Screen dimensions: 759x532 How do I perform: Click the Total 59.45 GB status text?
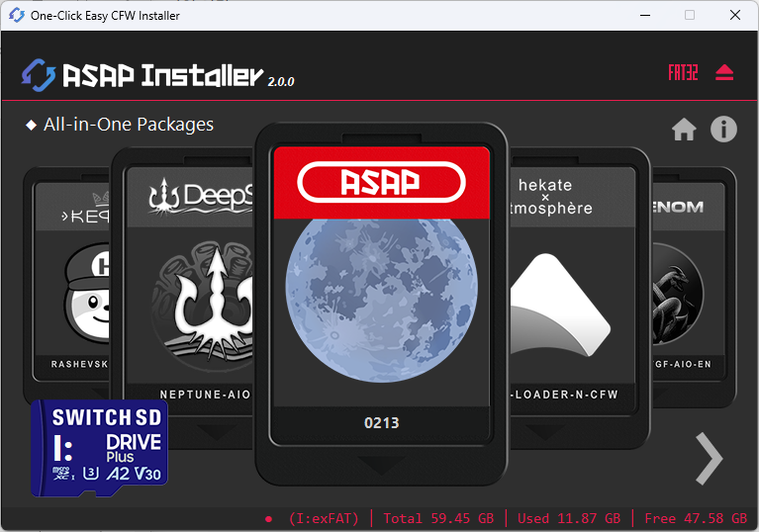click(x=438, y=518)
